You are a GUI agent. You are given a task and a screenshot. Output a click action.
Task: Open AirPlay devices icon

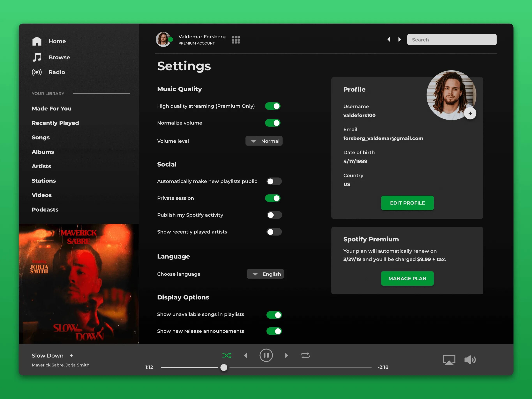(449, 360)
